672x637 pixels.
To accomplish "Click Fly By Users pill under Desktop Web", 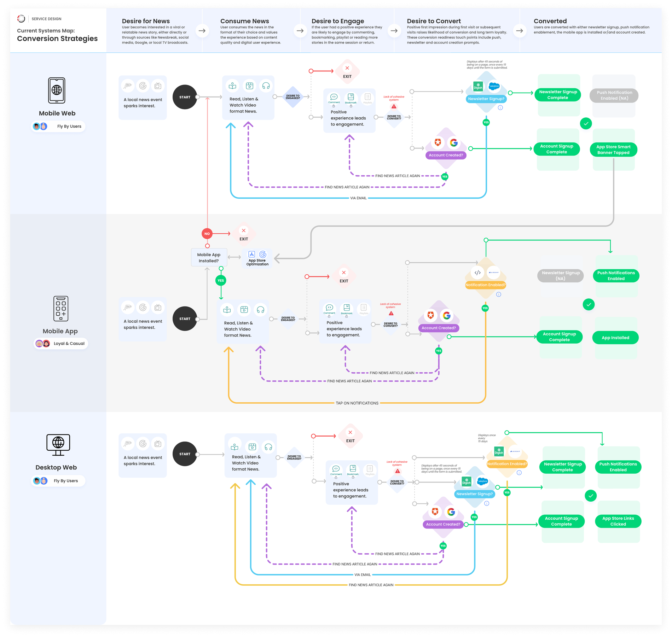I will pos(58,481).
